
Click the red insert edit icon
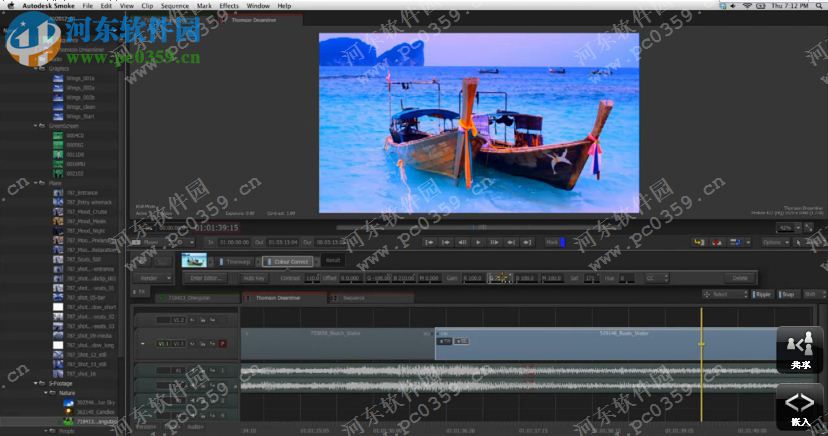(717, 242)
